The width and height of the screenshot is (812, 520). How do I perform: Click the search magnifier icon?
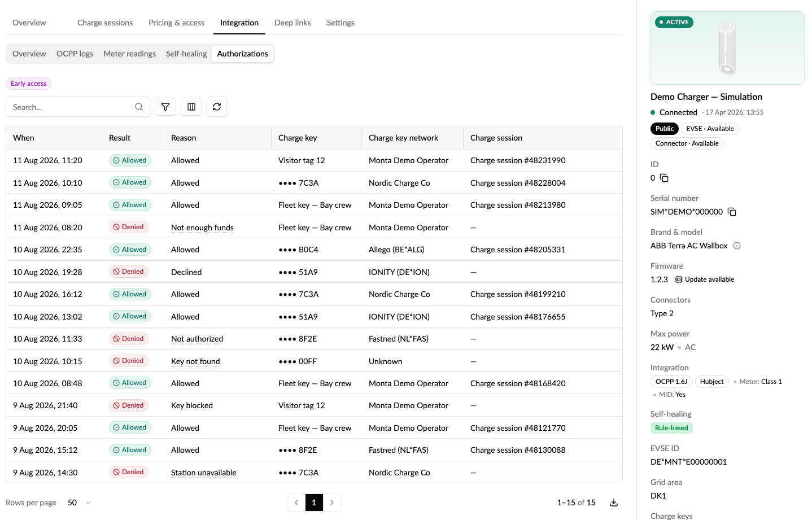pos(139,107)
